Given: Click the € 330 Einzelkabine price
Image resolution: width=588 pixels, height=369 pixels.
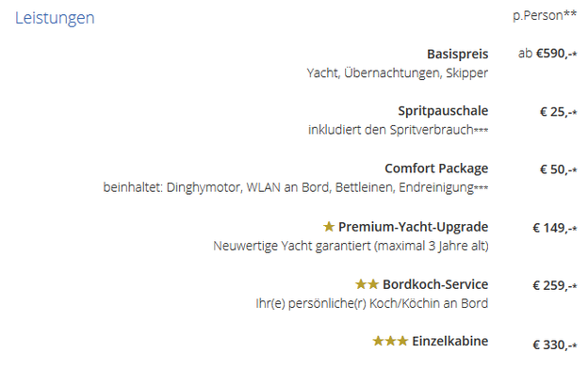Looking at the screenshot, I should 555,345.
